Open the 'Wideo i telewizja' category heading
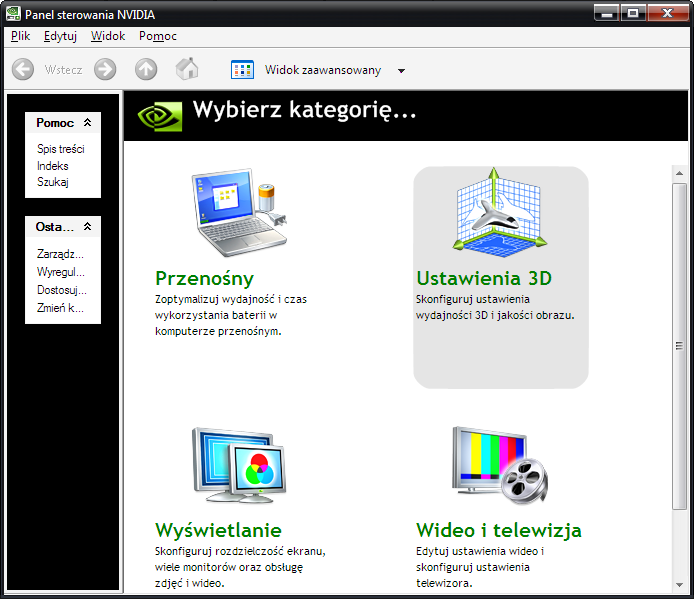This screenshot has height=599, width=694. (x=499, y=530)
